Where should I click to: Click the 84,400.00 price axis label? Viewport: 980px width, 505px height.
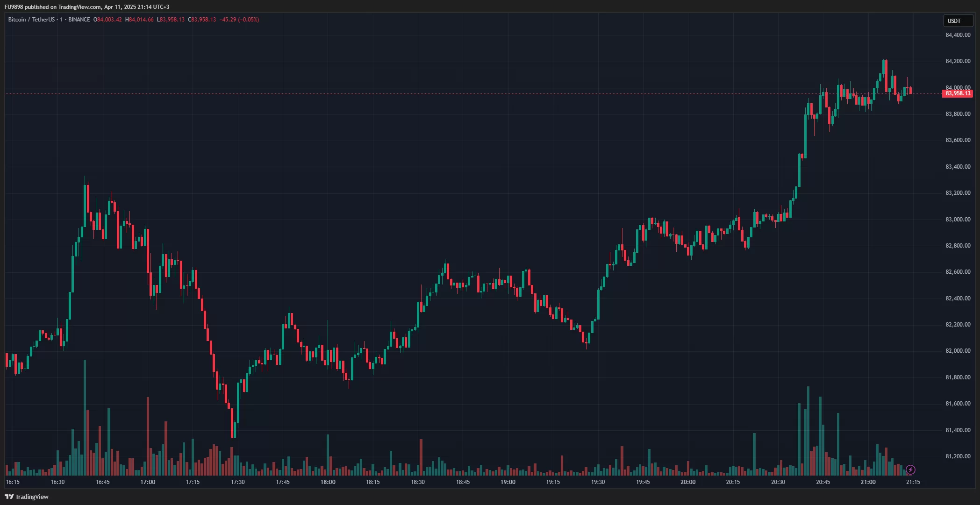[958, 35]
